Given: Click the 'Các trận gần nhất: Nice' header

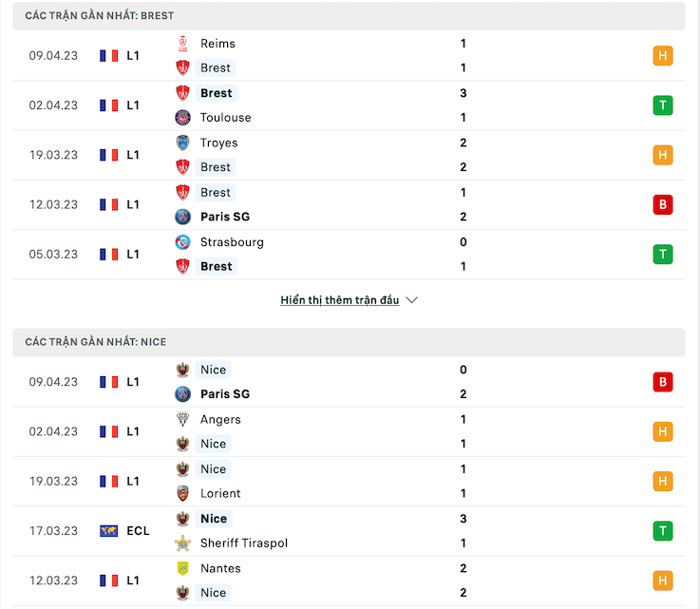Looking at the screenshot, I should pyautogui.click(x=349, y=342).
